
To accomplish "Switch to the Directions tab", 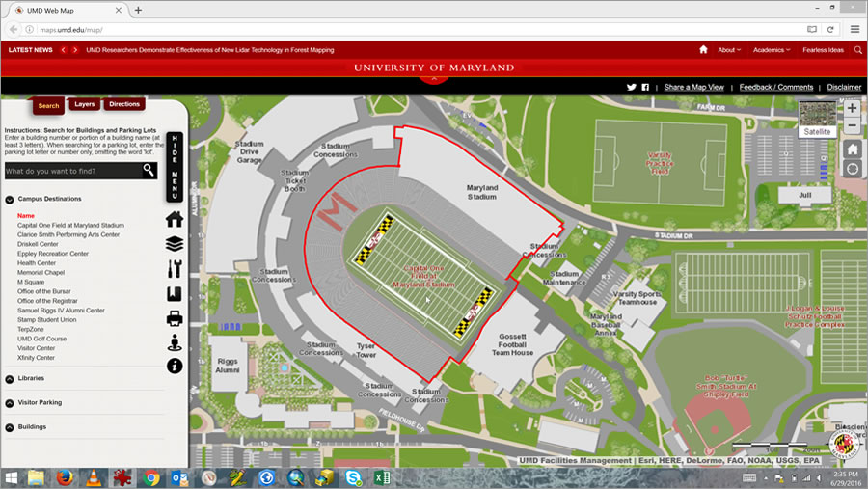I will point(124,104).
